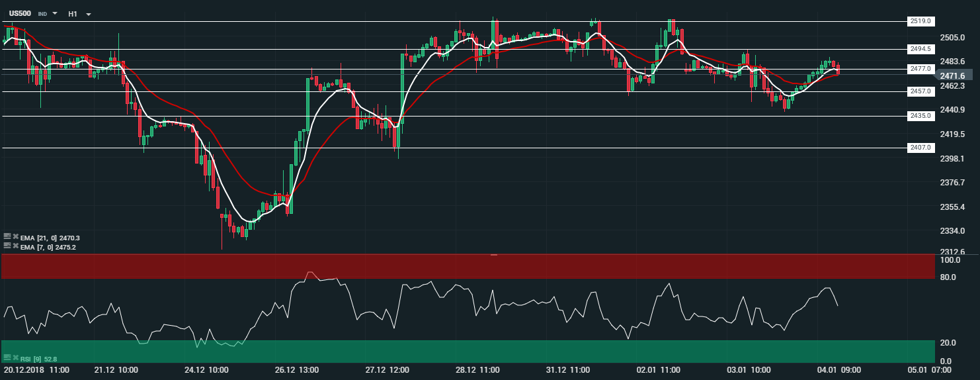Select the 2494.5 horizontal level label
Screen dimensions: 980x380
pos(920,49)
